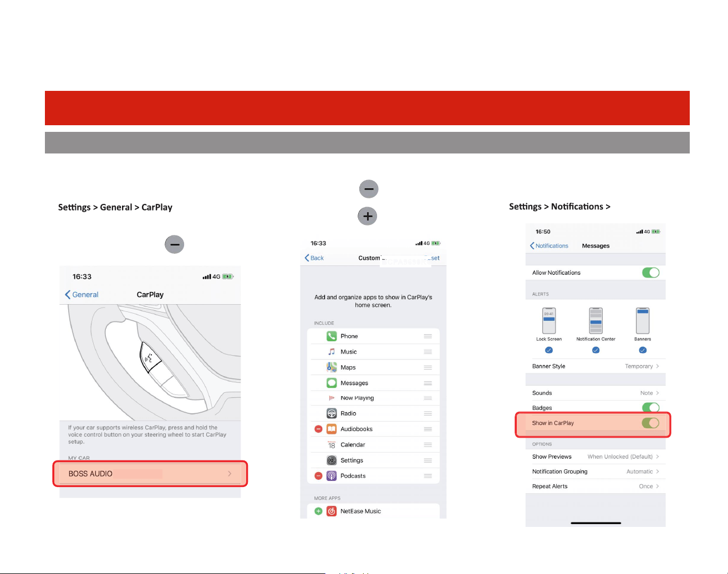Open Sounds options via its chevron
This screenshot has width=728, height=574.
pos(658,393)
